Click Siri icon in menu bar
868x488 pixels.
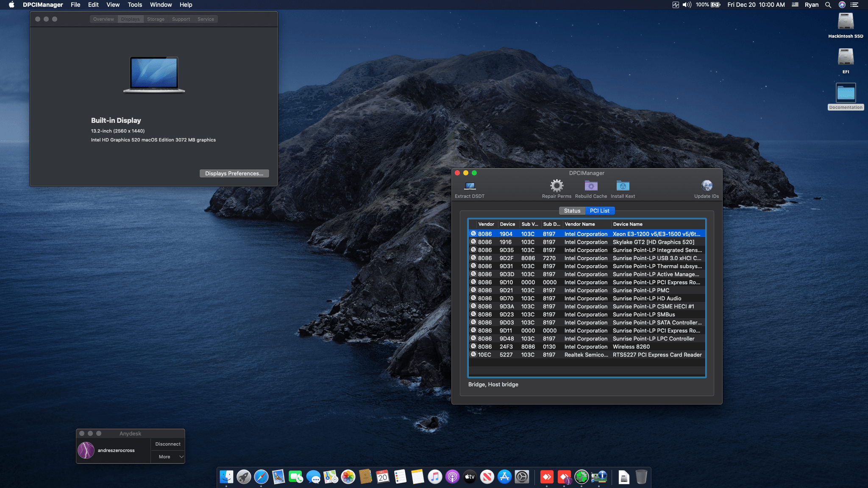point(842,5)
